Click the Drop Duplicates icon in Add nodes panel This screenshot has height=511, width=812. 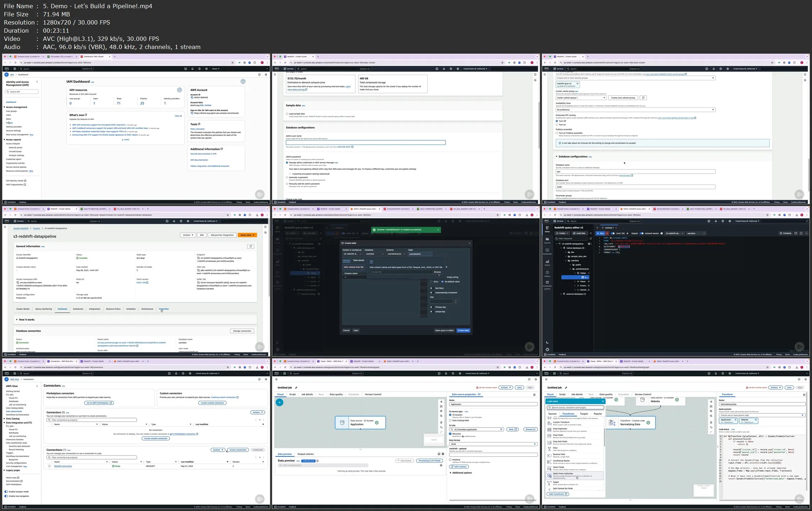(x=549, y=430)
